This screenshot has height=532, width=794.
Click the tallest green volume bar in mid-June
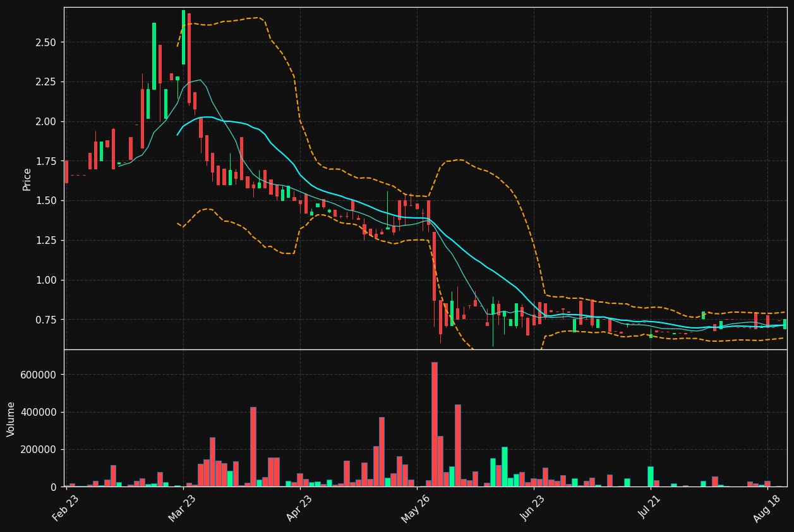tap(505, 467)
